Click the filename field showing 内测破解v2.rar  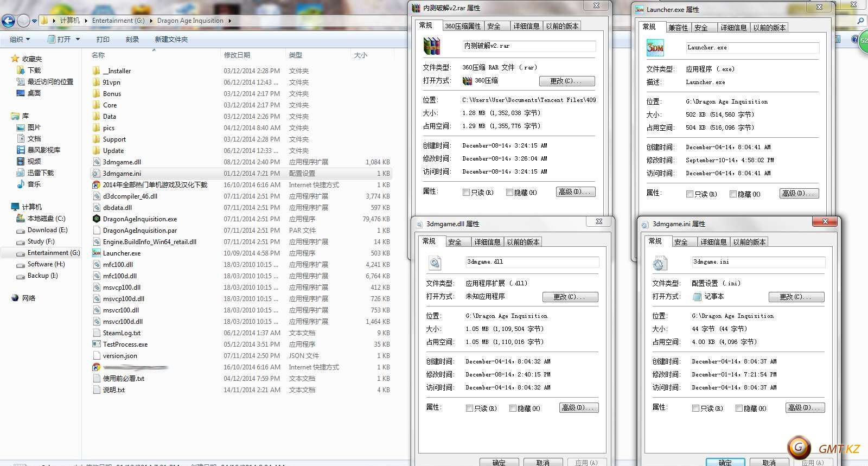tap(529, 46)
